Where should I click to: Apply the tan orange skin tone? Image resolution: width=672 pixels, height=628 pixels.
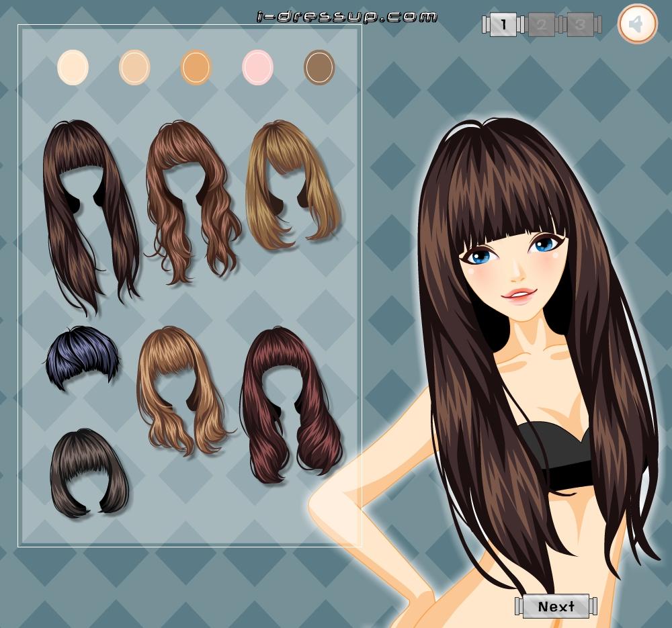(196, 68)
